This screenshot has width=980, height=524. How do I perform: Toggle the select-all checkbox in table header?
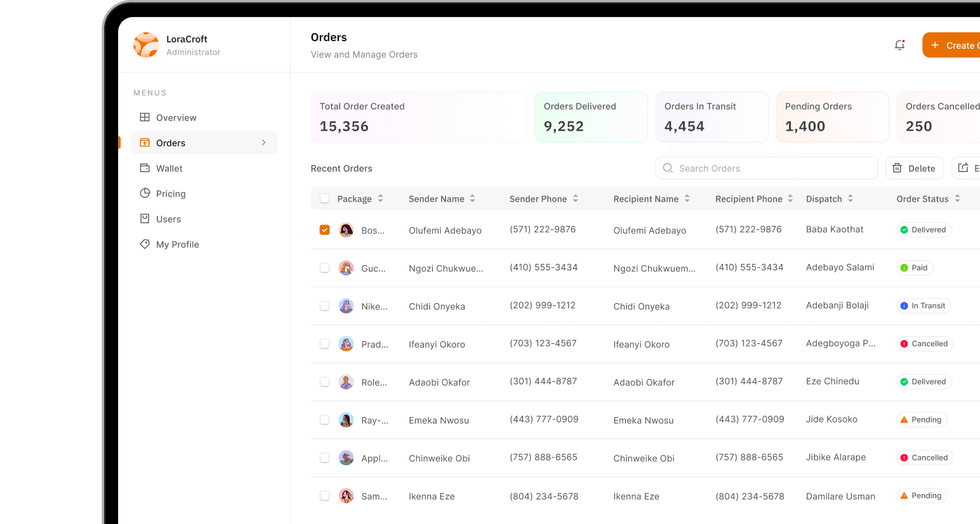click(x=324, y=198)
